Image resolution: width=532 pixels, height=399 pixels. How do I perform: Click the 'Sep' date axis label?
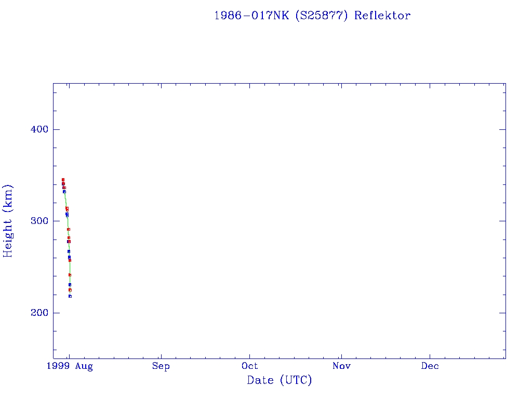click(161, 366)
